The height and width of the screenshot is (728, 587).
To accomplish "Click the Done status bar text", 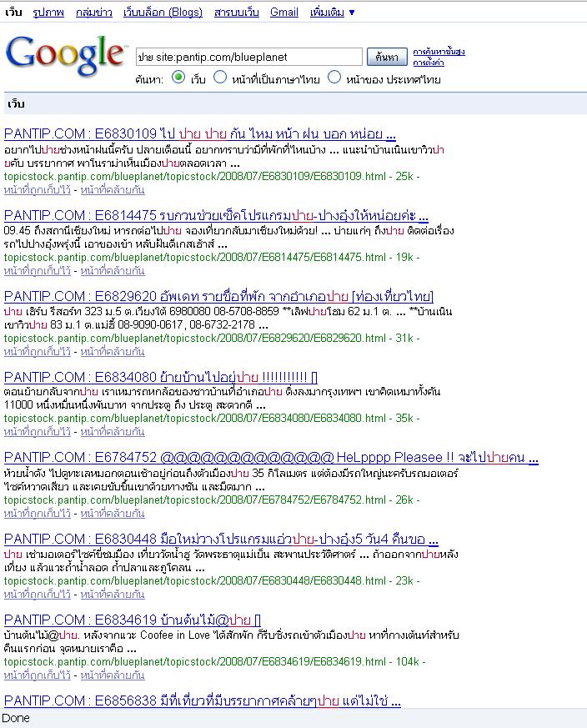I will (x=16, y=718).
